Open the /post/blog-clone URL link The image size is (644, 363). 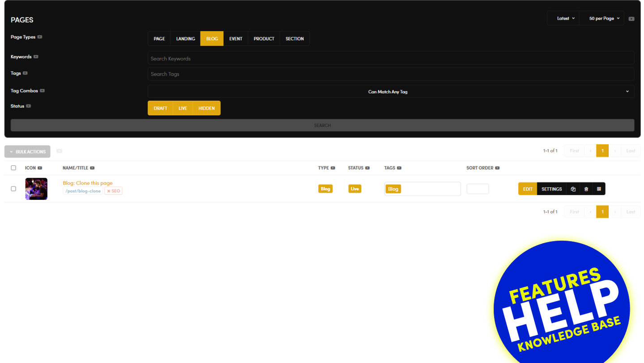(x=83, y=191)
